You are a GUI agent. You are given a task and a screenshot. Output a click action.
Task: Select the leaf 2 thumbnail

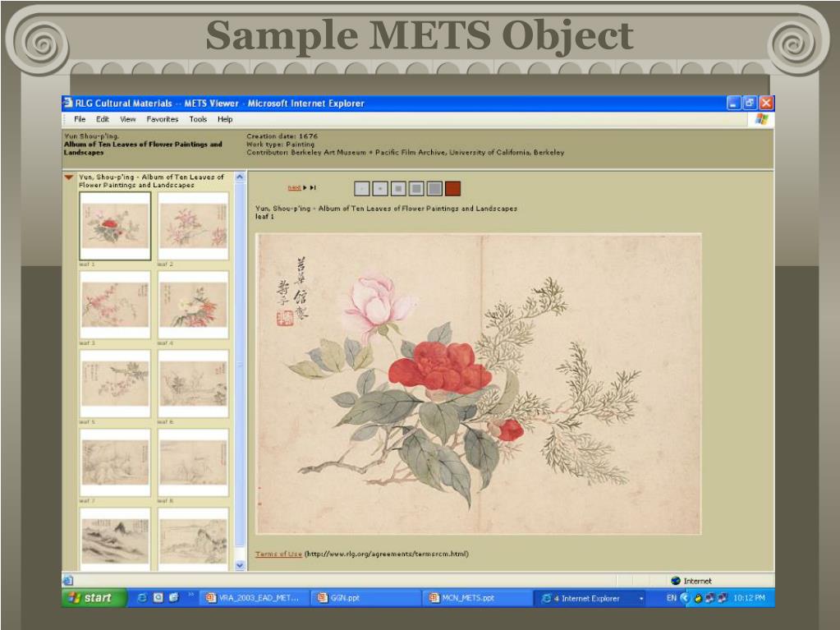[194, 226]
